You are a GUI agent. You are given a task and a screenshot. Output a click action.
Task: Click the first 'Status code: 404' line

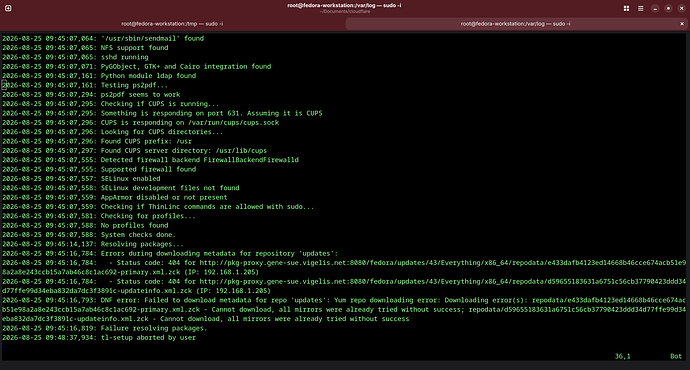344,263
